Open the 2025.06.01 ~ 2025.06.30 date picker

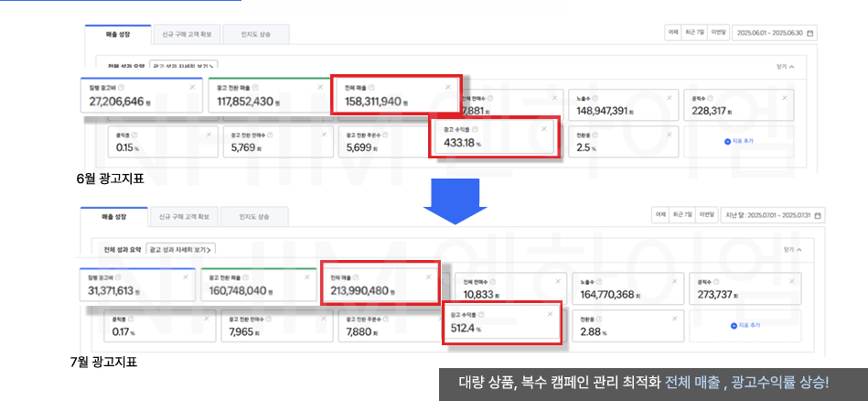coord(775,33)
